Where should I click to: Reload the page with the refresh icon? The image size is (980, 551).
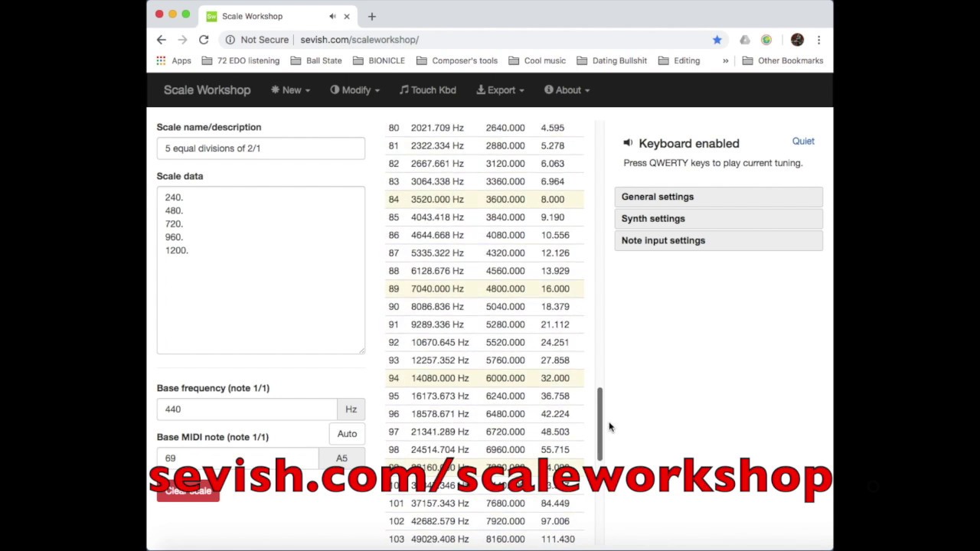click(204, 40)
